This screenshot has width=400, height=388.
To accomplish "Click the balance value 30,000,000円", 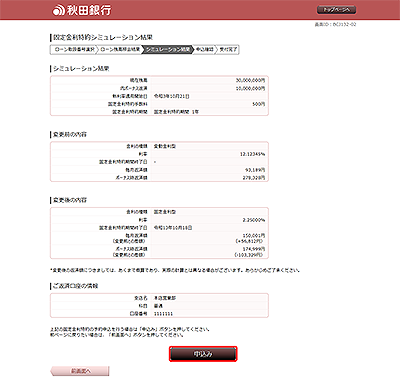I will [250, 80].
